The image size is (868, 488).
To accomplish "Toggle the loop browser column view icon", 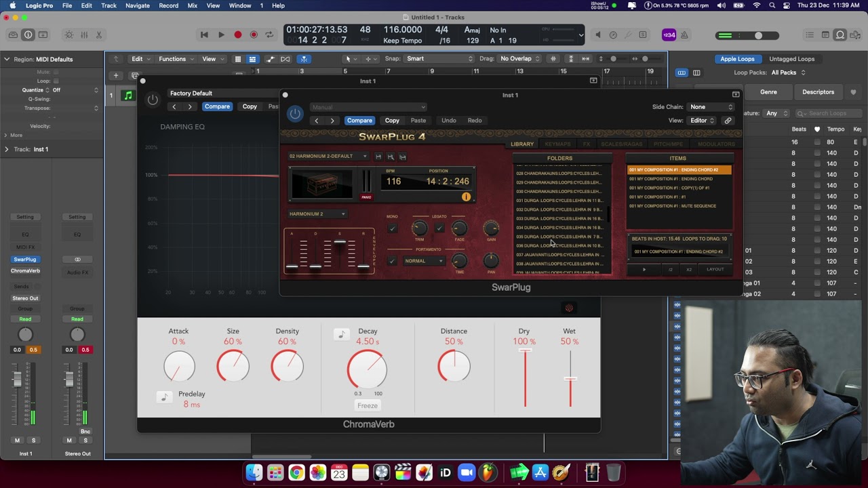I will pyautogui.click(x=696, y=73).
